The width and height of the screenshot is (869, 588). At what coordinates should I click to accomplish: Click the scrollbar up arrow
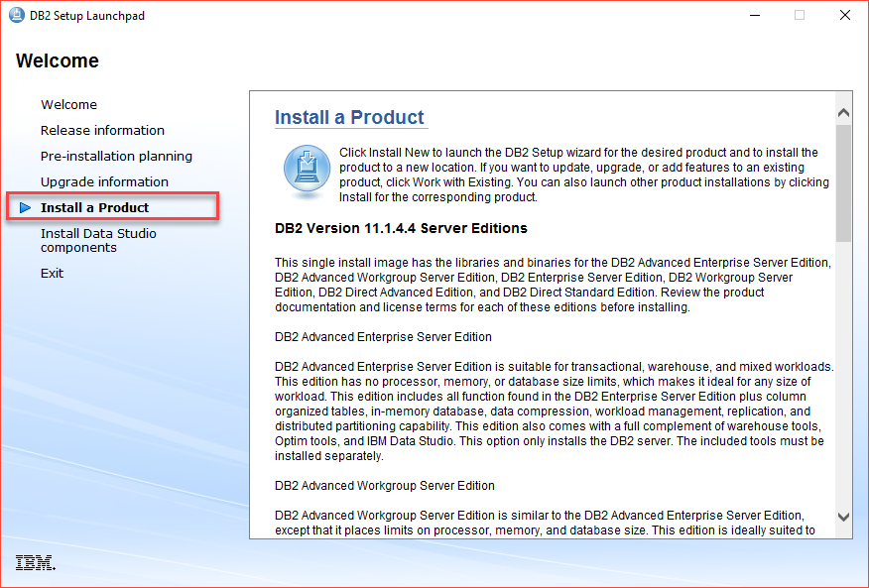843,112
